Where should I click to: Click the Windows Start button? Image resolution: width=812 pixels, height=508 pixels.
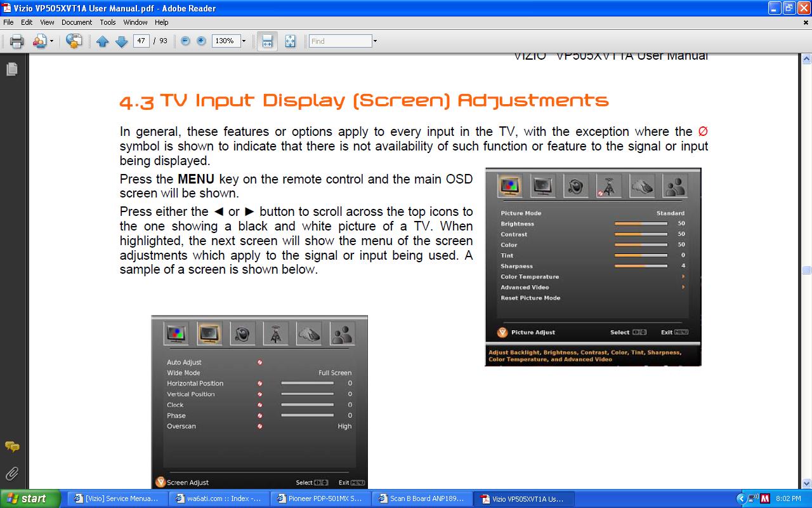pos(30,498)
